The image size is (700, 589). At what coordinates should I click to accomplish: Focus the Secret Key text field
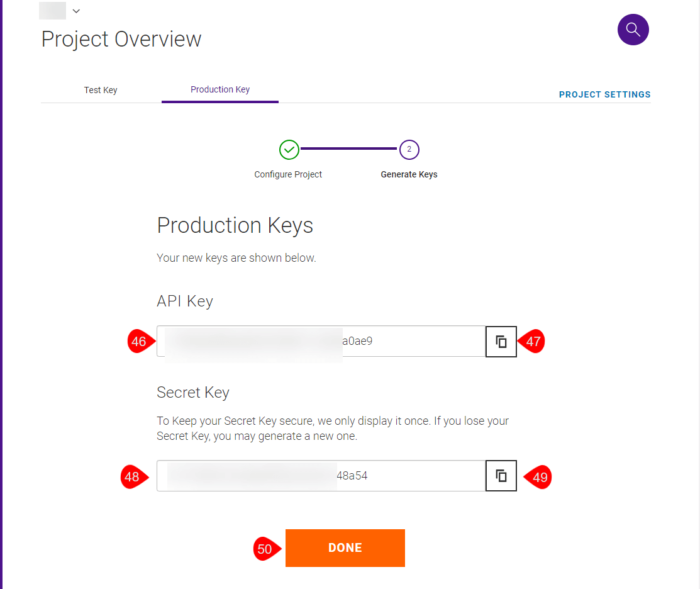(x=321, y=476)
